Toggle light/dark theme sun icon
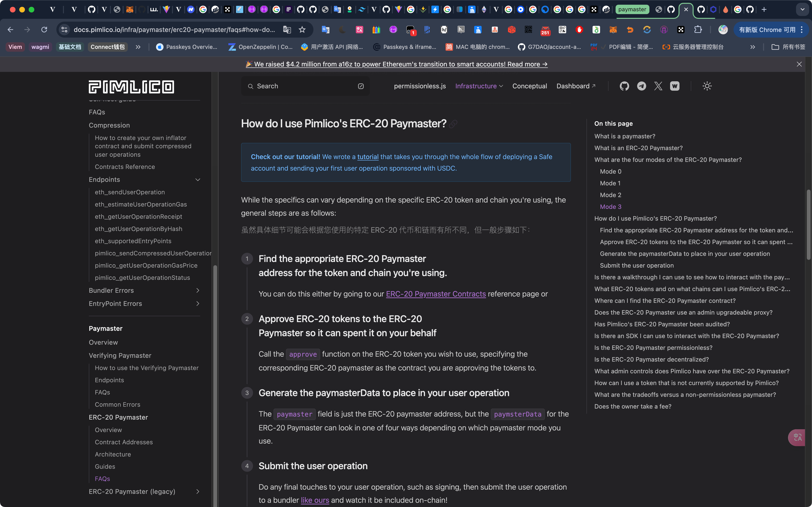 707,86
